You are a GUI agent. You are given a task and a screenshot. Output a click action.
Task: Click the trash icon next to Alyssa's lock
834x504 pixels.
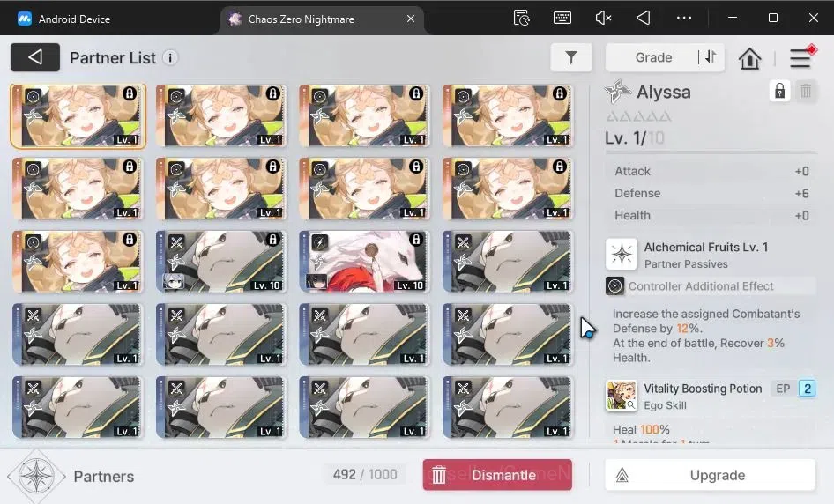coord(806,92)
